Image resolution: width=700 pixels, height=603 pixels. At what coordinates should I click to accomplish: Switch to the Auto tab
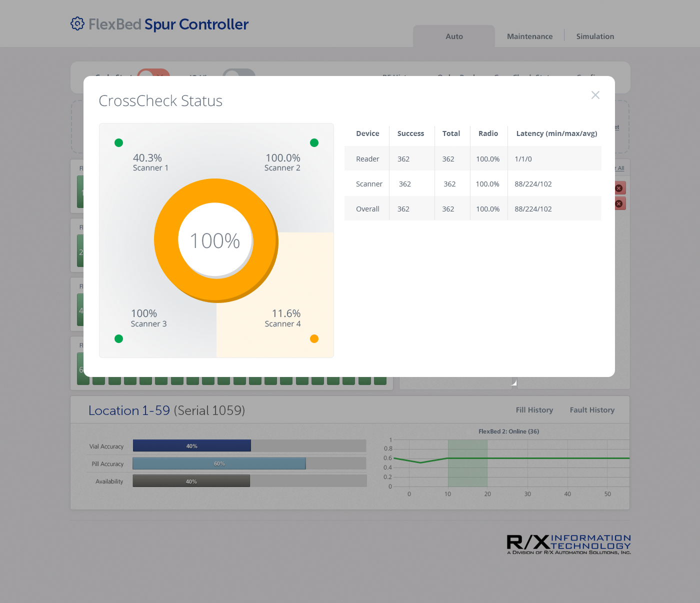[454, 36]
